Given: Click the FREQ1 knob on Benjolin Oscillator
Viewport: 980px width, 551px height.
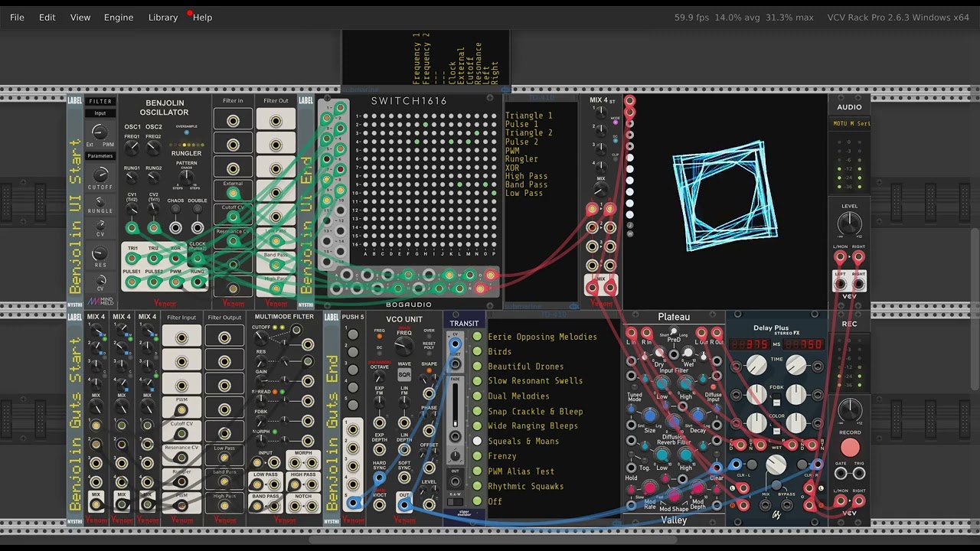Looking at the screenshot, I should tap(132, 148).
